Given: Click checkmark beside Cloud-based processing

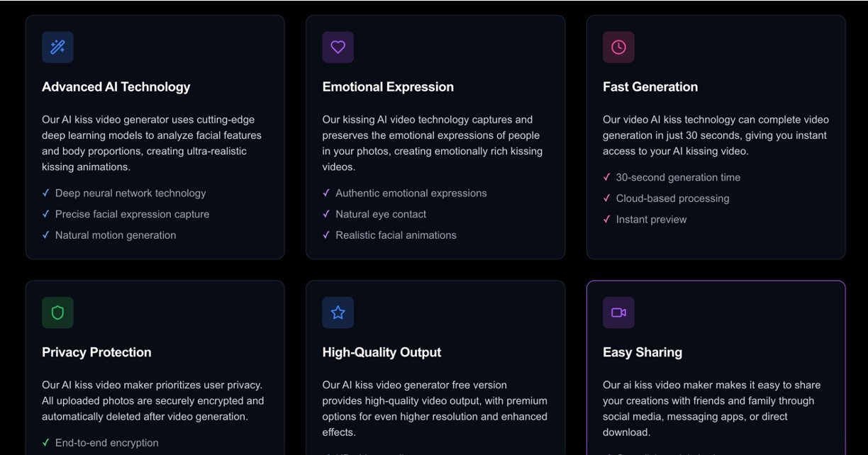Looking at the screenshot, I should [x=607, y=198].
